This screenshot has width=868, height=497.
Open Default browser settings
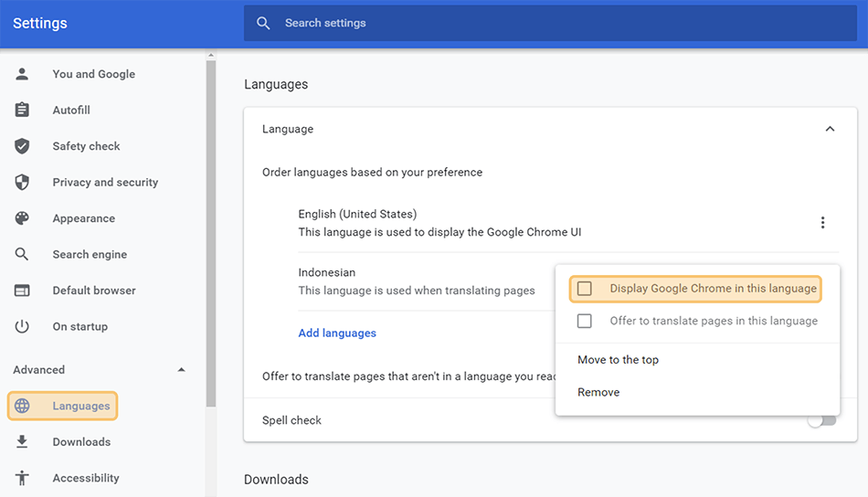pyautogui.click(x=94, y=291)
